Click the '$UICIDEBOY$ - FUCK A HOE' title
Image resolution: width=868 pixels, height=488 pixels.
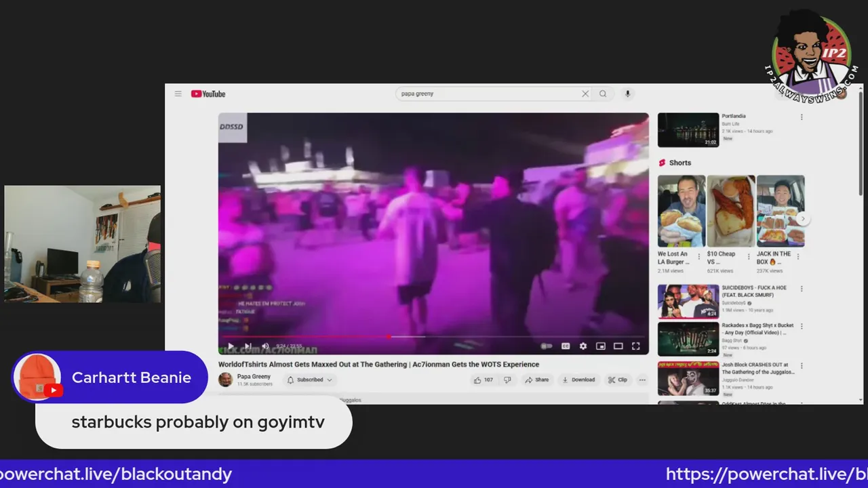(x=755, y=291)
